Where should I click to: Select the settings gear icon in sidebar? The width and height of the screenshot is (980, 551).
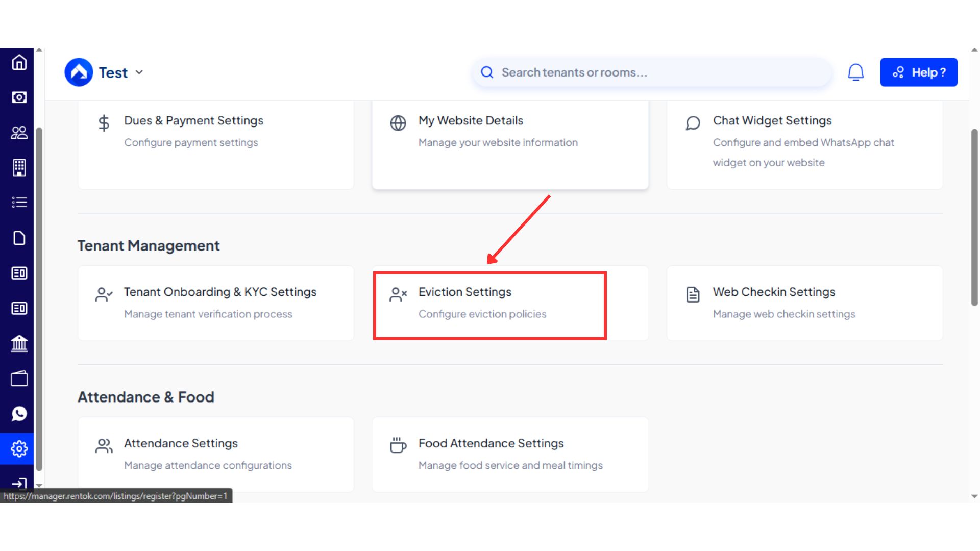click(19, 449)
